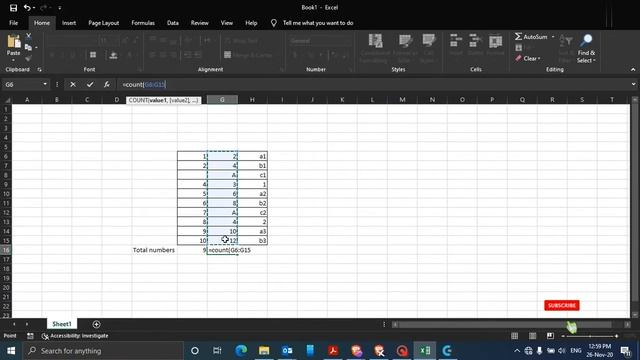Add a new sheet with plus icon
640x360 pixels.
96,324
